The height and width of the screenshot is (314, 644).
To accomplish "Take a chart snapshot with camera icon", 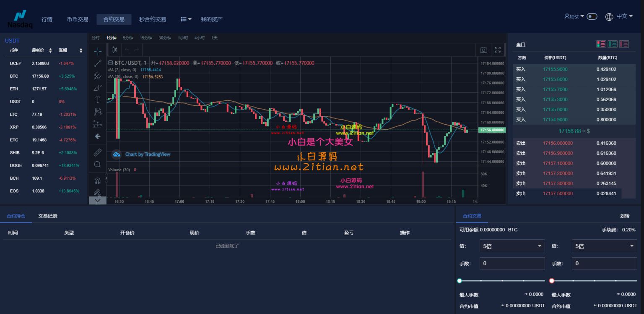I will tap(483, 50).
